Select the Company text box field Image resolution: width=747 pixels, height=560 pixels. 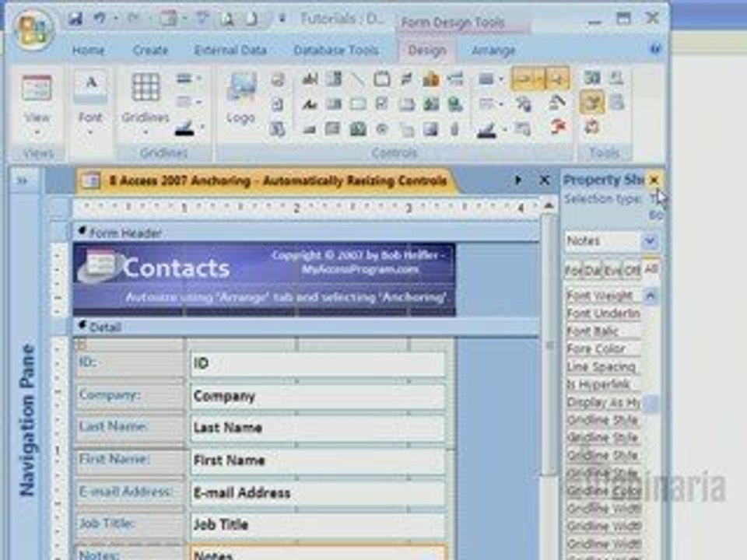tap(318, 396)
